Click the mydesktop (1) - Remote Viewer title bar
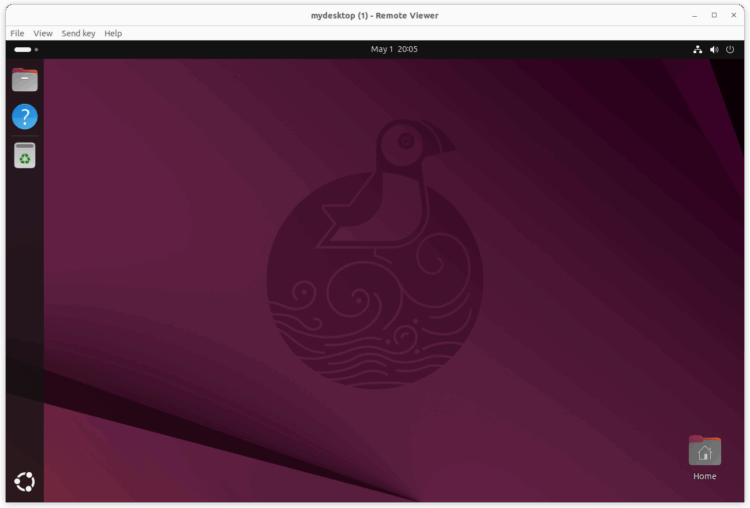750x508 pixels. 375,15
